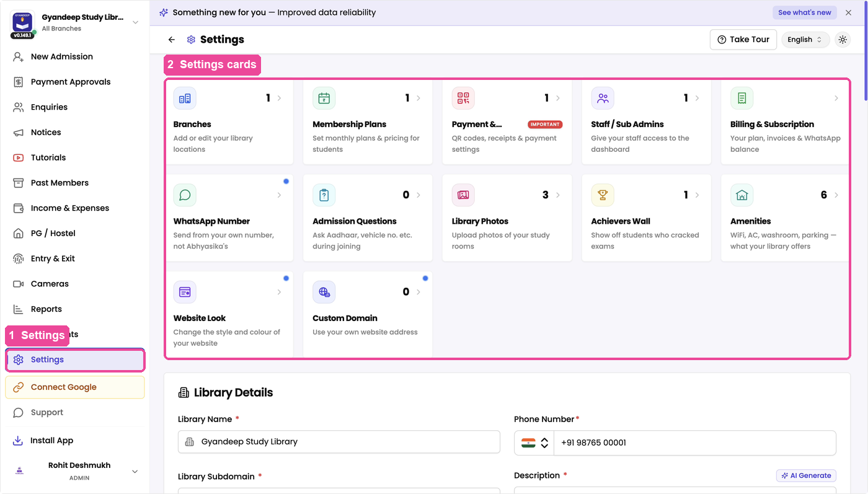This screenshot has width=868, height=494.
Task: Click the Billing & Subscription receipt icon
Action: [742, 98]
